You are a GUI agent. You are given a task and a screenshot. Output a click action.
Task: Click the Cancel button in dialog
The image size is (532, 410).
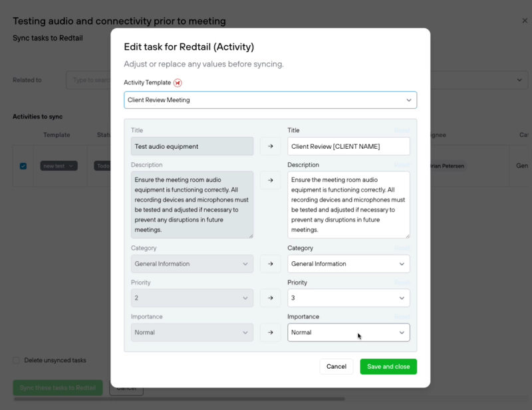pyautogui.click(x=336, y=367)
